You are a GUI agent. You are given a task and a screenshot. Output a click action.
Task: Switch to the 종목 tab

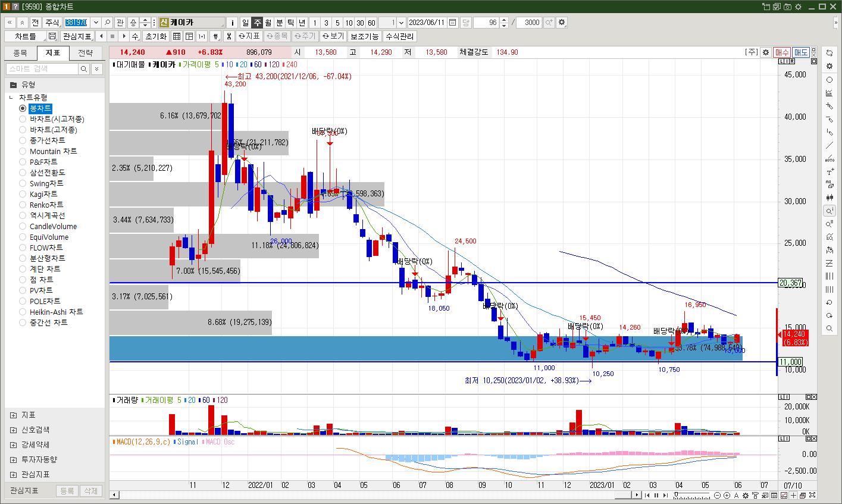(20, 52)
